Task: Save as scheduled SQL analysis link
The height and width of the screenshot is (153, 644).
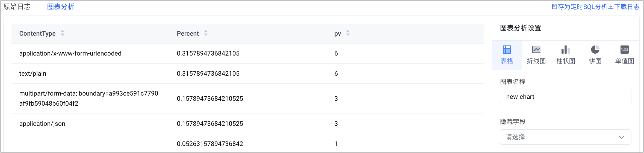Action: [x=579, y=7]
